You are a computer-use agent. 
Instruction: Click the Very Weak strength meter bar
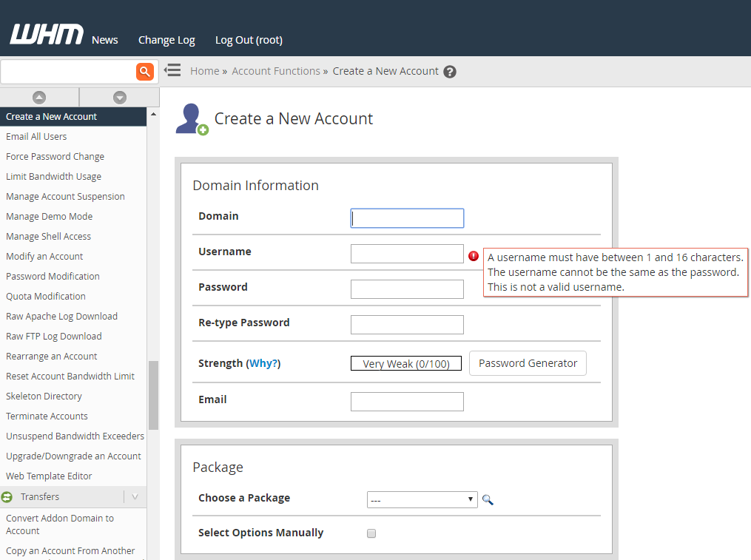click(406, 363)
